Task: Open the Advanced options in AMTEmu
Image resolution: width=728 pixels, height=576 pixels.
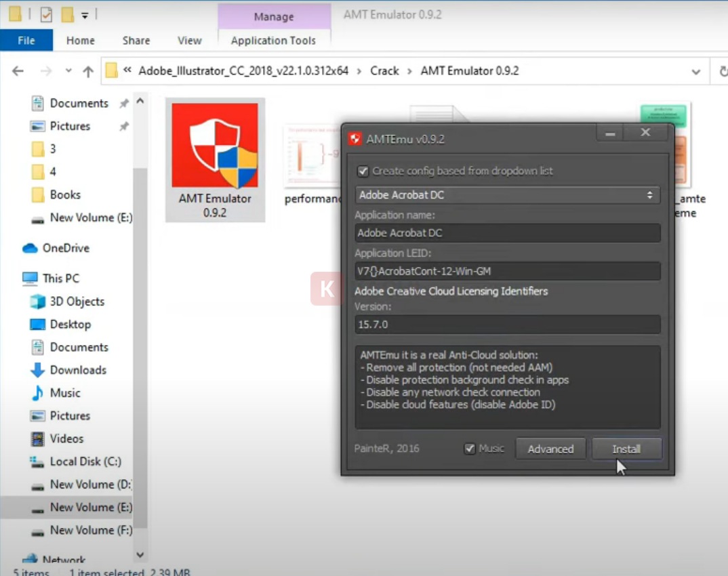Action: point(550,448)
